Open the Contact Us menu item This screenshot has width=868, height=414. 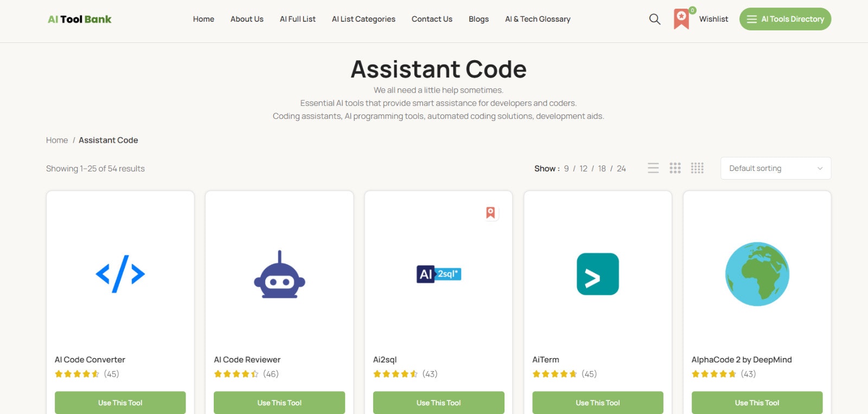432,19
